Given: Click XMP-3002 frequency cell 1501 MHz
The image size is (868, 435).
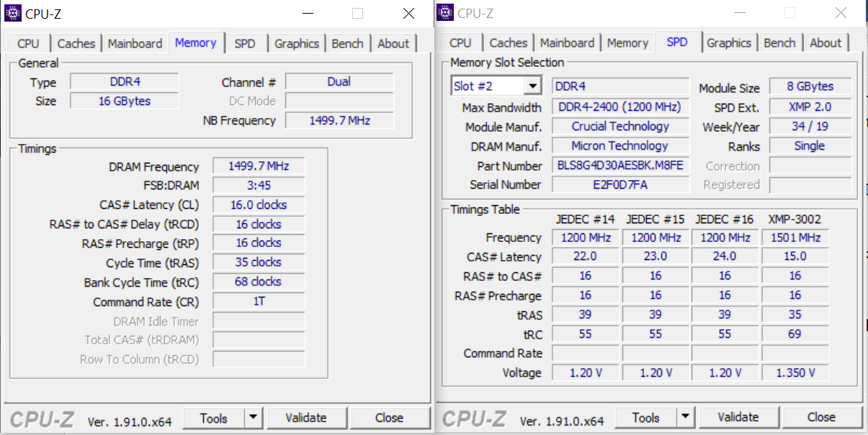Looking at the screenshot, I should (x=795, y=237).
